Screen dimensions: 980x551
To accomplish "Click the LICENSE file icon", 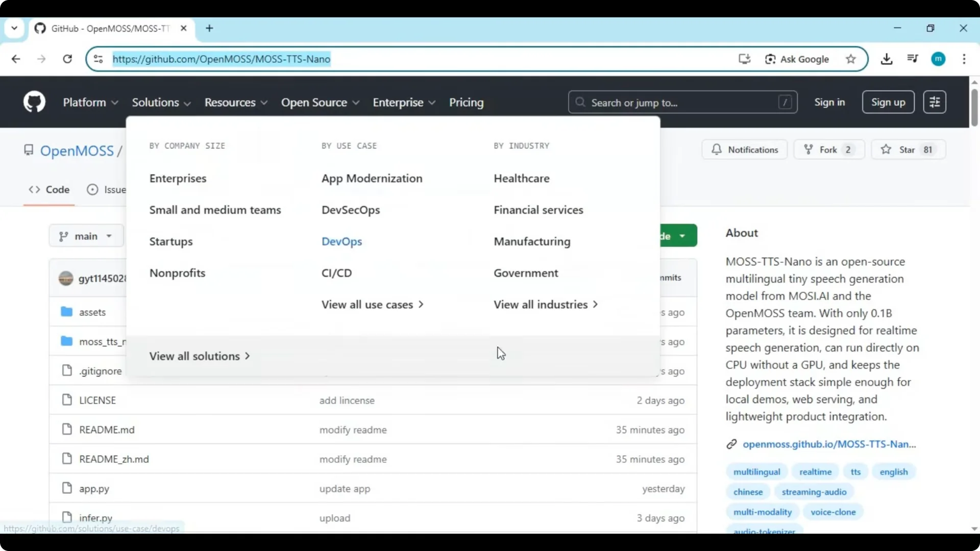I will point(67,399).
